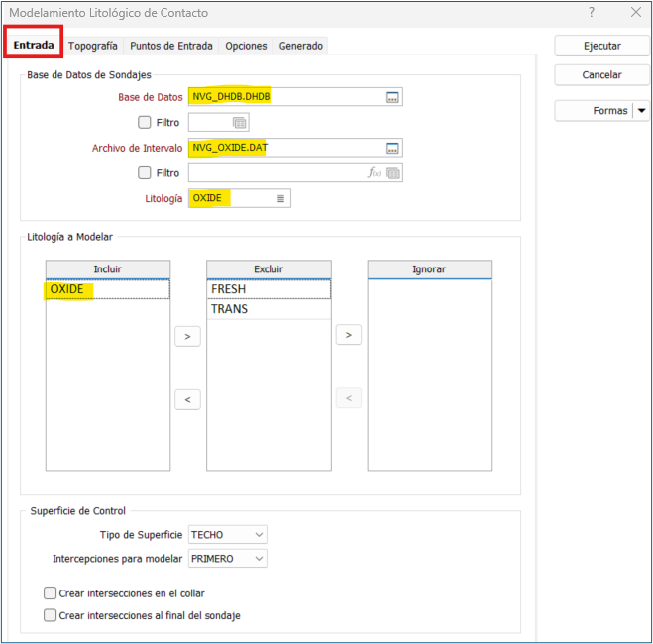Click right arrow between Excluir and Ignorar
This screenshot has width=653, height=644.
348,336
